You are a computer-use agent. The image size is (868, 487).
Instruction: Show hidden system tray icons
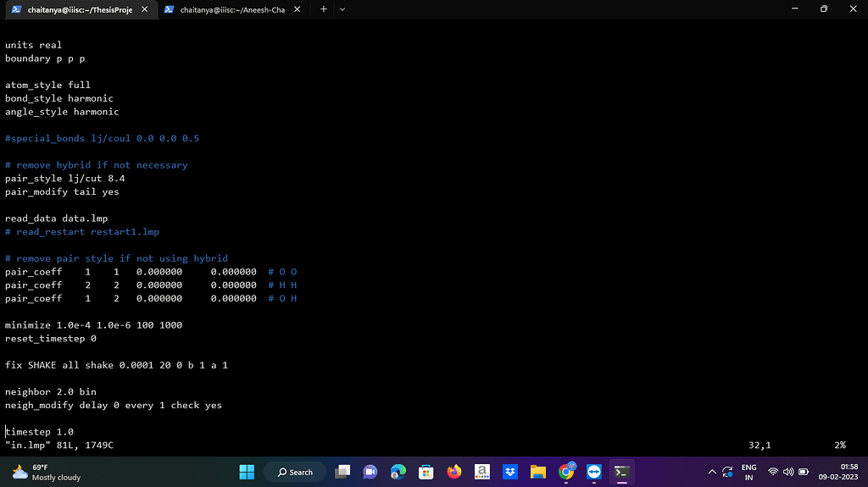(710, 472)
